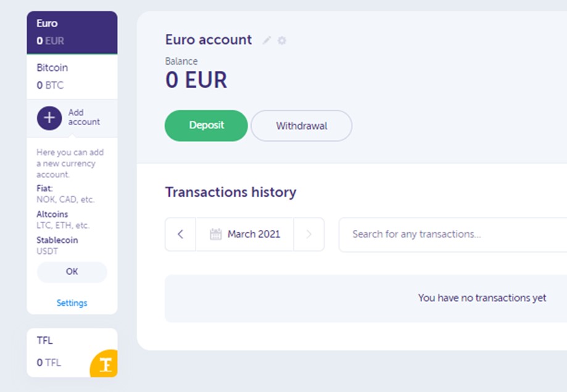Viewport: 567px width, 392px height.
Task: Select the Euro account tab in sidebar
Action: [72, 32]
